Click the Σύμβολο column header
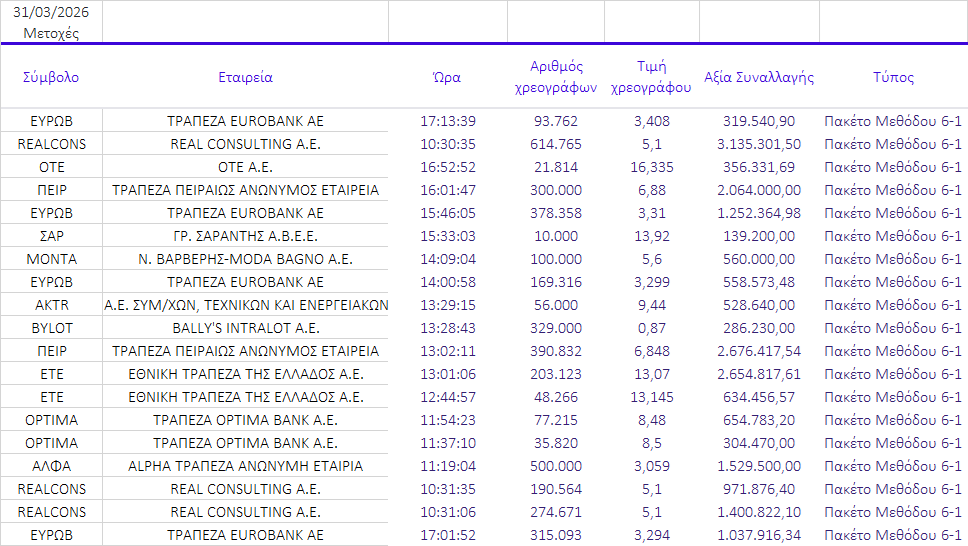Viewport: 968px width, 546px height. (51, 77)
